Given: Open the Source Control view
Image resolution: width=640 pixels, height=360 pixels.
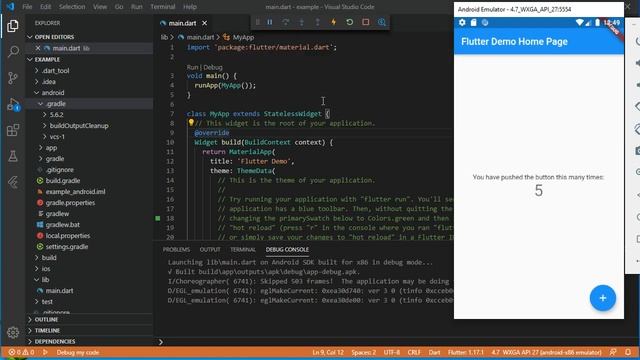Looking at the screenshot, I should point(13,78).
